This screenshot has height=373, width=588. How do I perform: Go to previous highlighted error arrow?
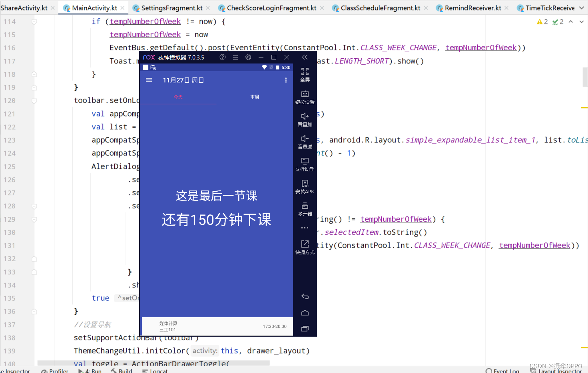pyautogui.click(x=571, y=22)
